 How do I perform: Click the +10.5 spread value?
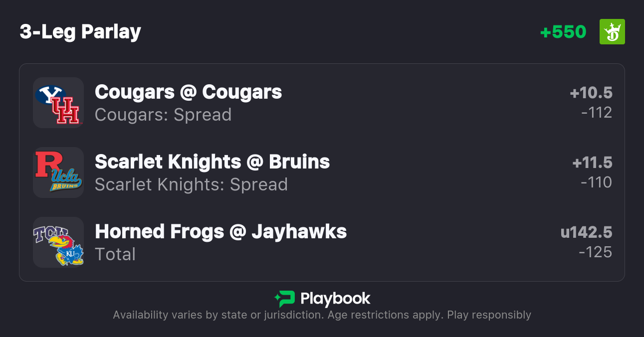tap(591, 93)
